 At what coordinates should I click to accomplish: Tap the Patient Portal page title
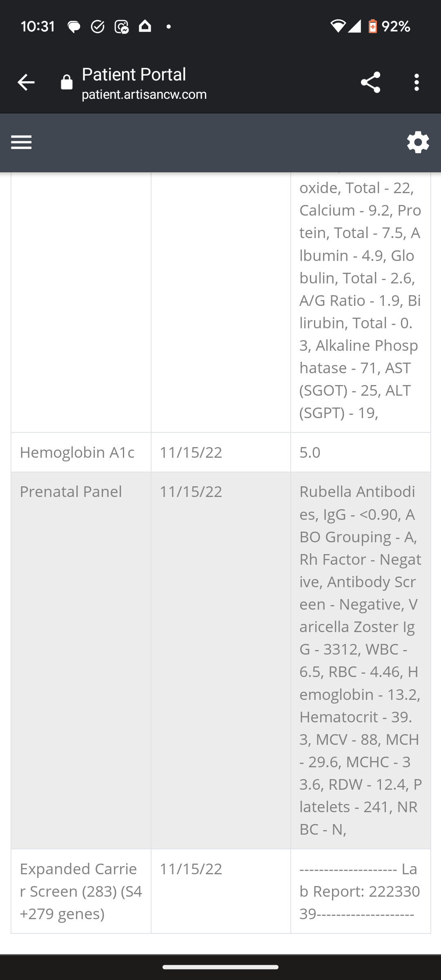click(134, 74)
